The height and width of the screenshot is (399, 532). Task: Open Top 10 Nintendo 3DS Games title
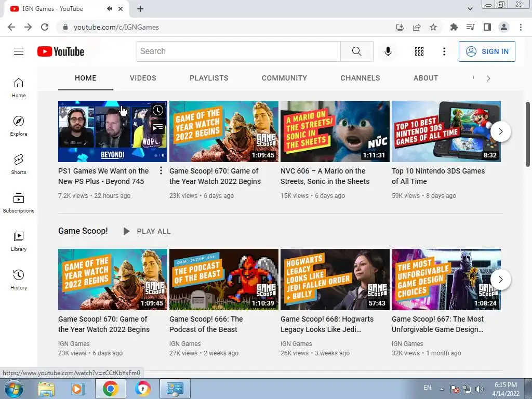point(438,176)
